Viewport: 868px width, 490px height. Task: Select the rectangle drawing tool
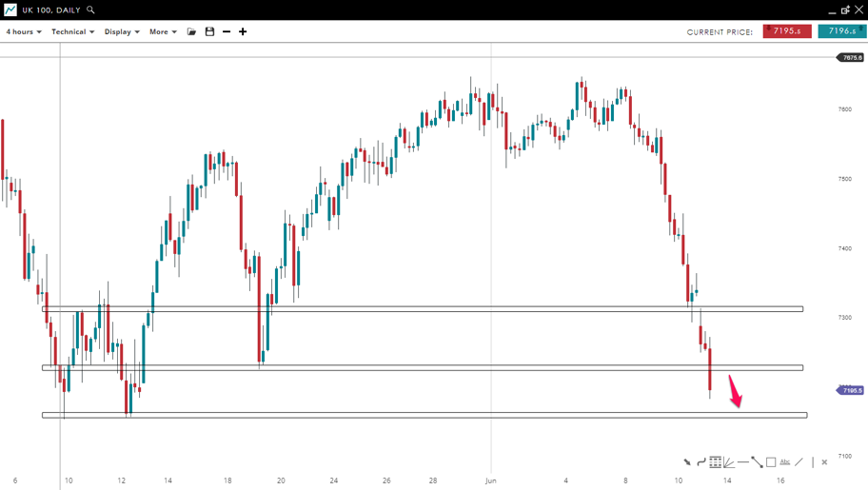(x=771, y=462)
